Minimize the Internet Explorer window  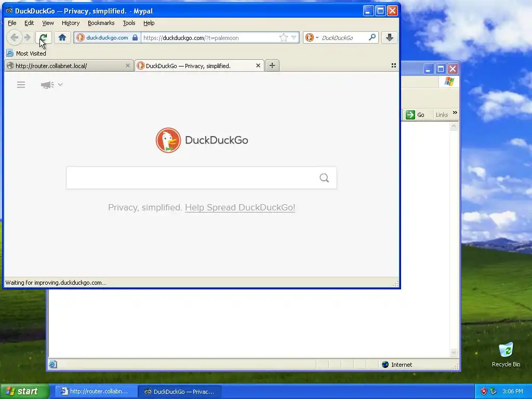click(428, 69)
